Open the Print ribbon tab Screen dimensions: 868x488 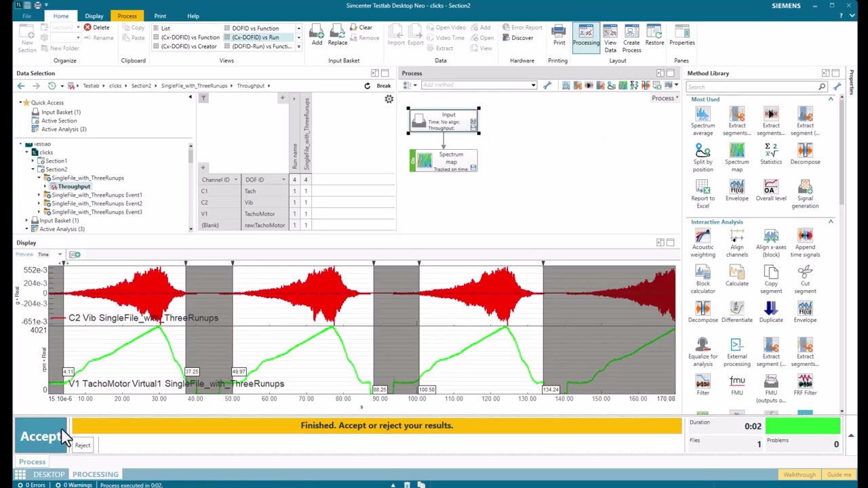[160, 16]
